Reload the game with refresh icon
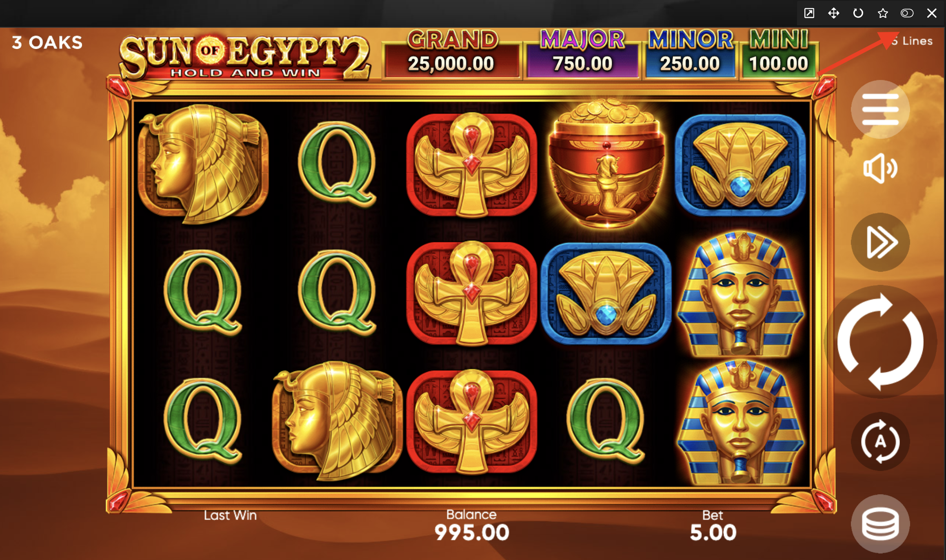This screenshot has width=946, height=560. (x=858, y=13)
